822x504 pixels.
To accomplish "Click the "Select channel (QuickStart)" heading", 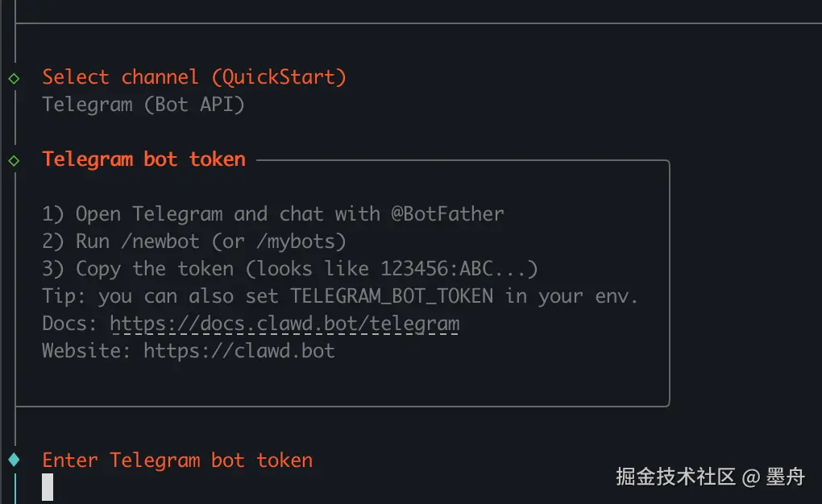I will 194,77.
